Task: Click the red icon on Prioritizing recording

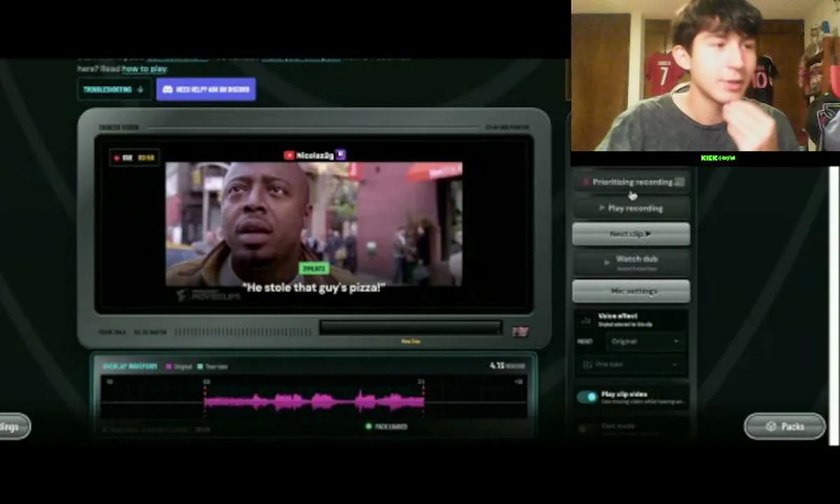Action: coord(587,182)
